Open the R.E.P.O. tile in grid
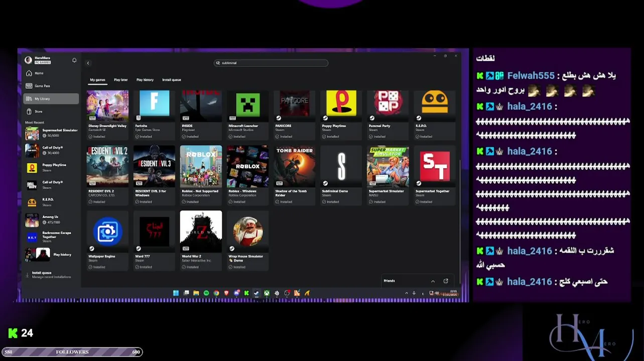 (x=434, y=115)
